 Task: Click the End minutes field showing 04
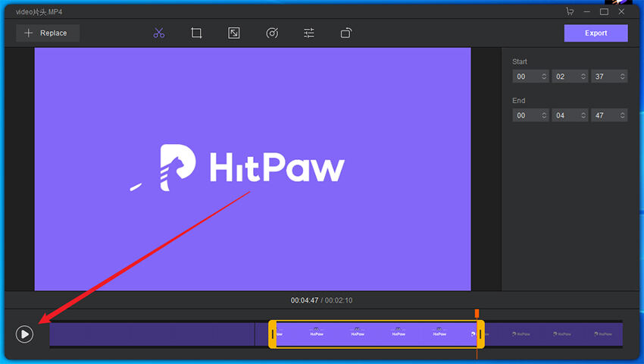[570, 115]
